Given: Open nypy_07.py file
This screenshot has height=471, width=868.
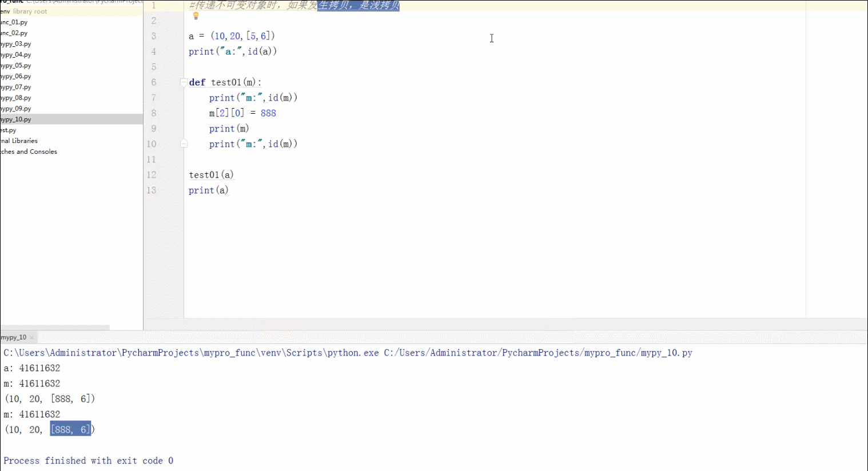Looking at the screenshot, I should (x=16, y=87).
